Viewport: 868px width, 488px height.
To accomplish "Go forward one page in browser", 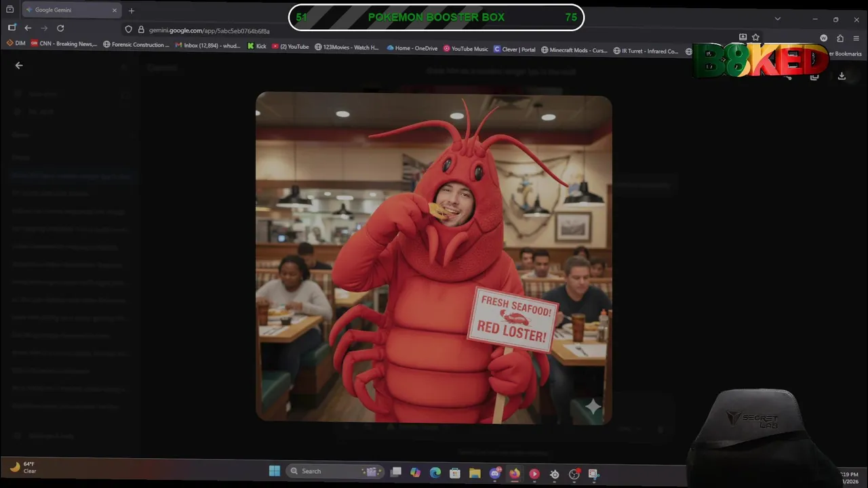I will click(x=44, y=28).
